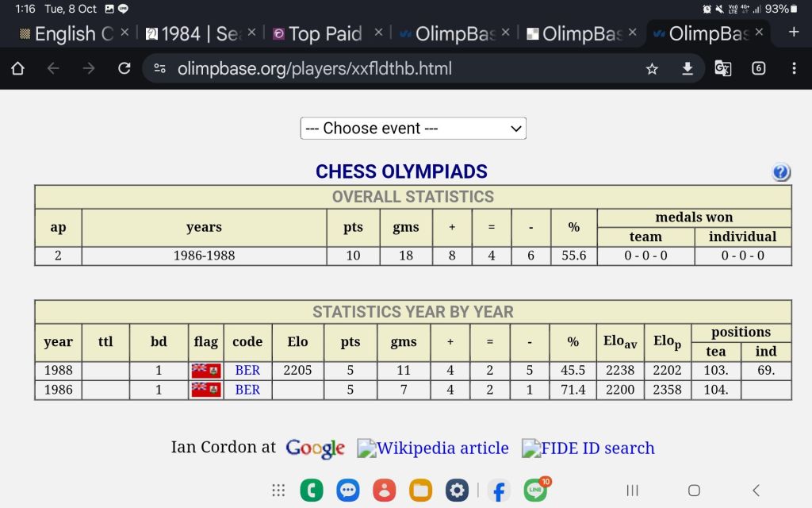
Task: Open BER link in 1988 row
Action: (x=247, y=371)
